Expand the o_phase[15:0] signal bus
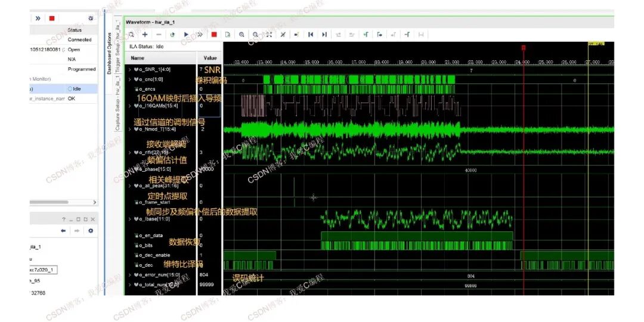 coord(130,169)
